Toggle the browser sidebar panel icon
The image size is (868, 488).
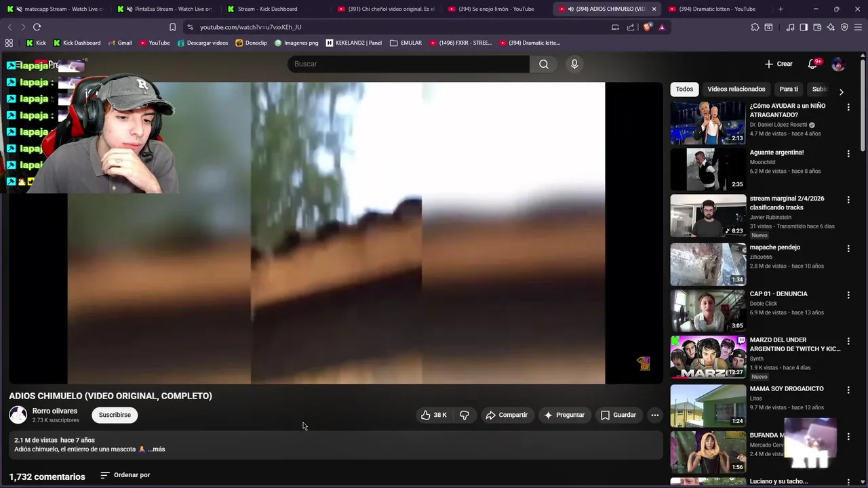click(x=804, y=27)
